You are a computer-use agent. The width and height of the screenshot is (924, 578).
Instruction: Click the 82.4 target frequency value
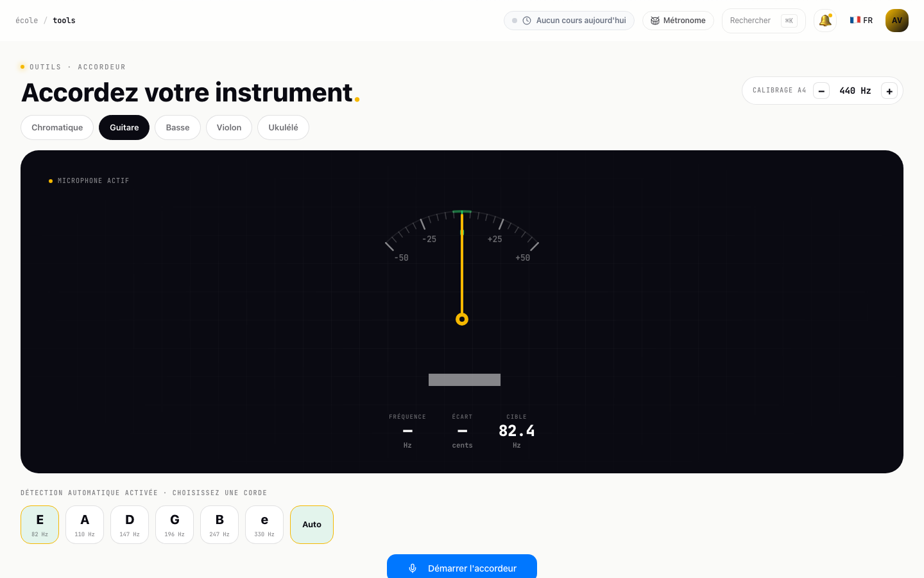pyautogui.click(x=517, y=431)
